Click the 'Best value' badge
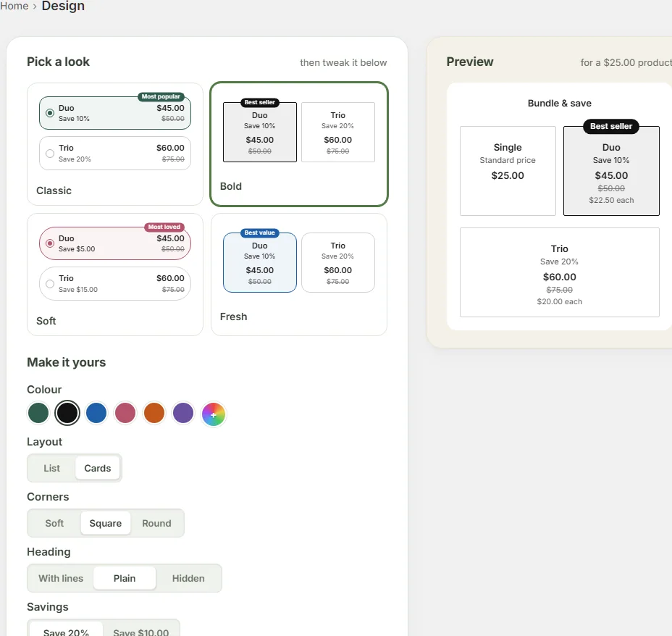 coord(260,233)
